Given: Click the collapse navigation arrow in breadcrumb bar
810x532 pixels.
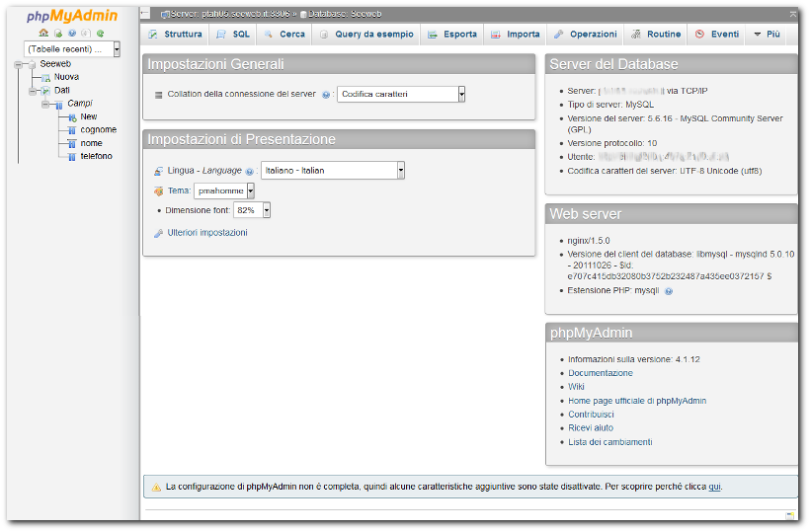Looking at the screenshot, I should [x=145, y=14].
